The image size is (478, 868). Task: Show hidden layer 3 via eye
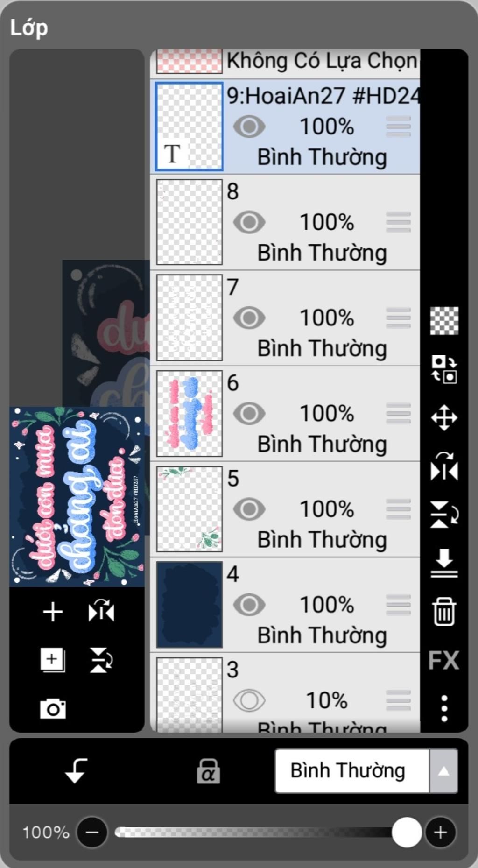[x=249, y=700]
